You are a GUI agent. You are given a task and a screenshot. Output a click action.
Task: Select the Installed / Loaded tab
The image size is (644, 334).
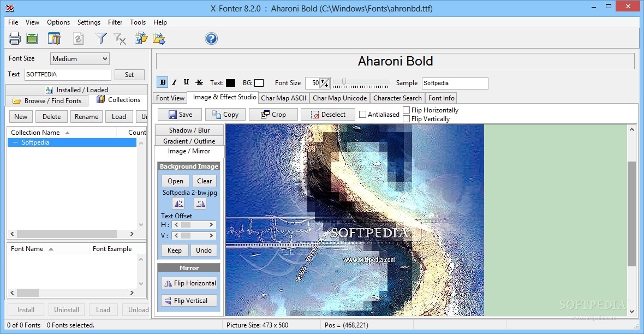pos(77,90)
